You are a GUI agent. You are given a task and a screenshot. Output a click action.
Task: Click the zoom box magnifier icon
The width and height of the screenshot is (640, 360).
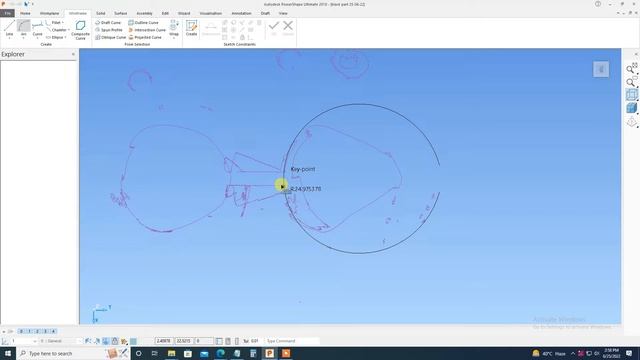(x=631, y=82)
